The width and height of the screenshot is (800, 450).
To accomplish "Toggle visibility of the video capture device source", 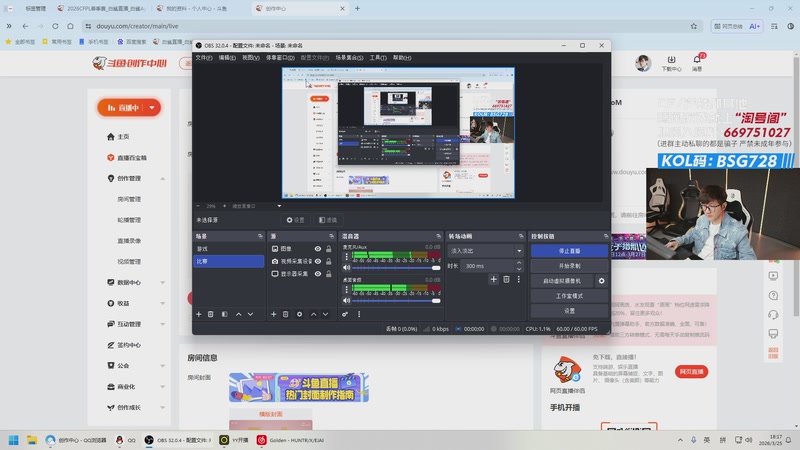I will pos(318,261).
